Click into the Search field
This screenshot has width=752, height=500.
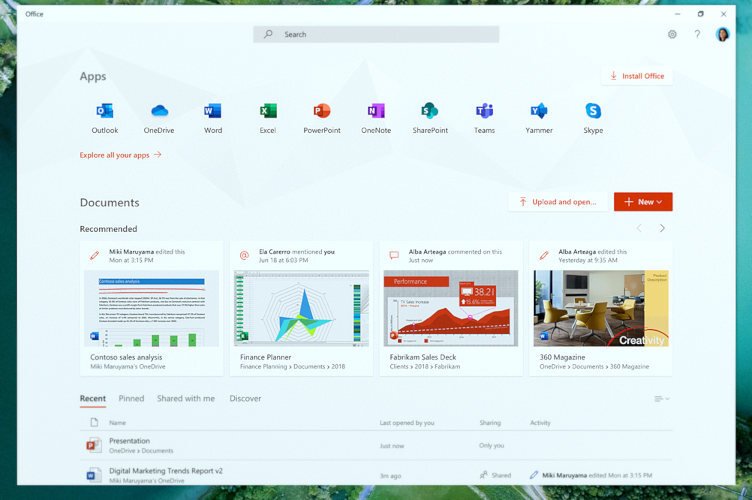[x=376, y=34]
